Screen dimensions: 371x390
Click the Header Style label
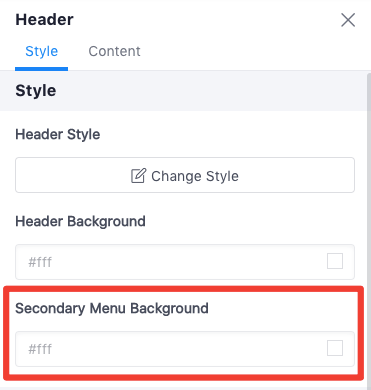click(58, 135)
